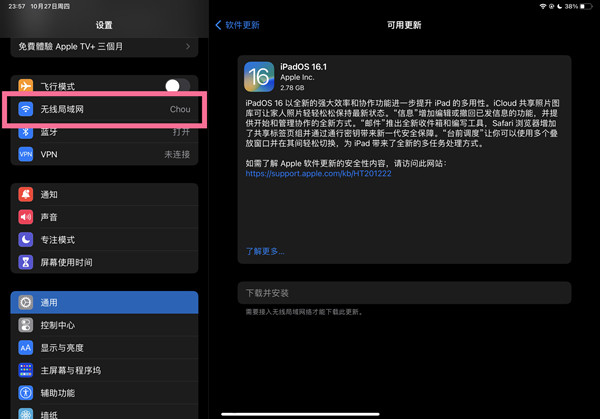Viewport: 600px width, 419px height.
Task: Tap the 设置 sidebar title
Action: click(x=104, y=25)
